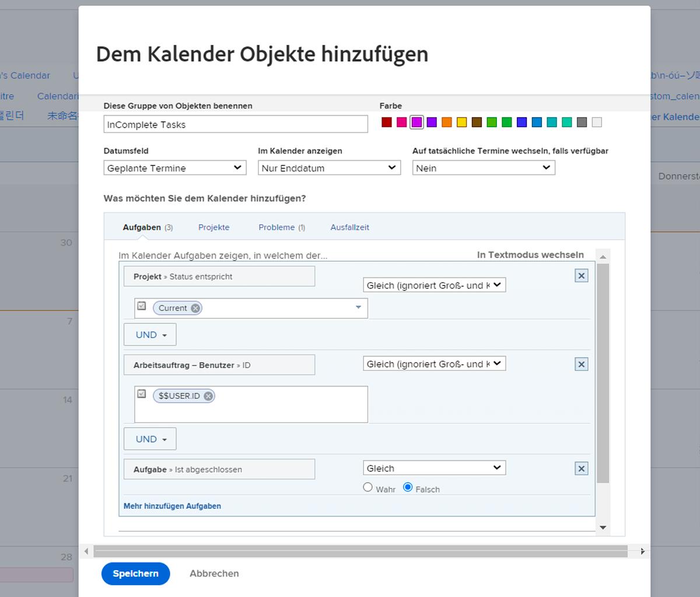Open the "Datumsfeld" dropdown

pyautogui.click(x=174, y=167)
